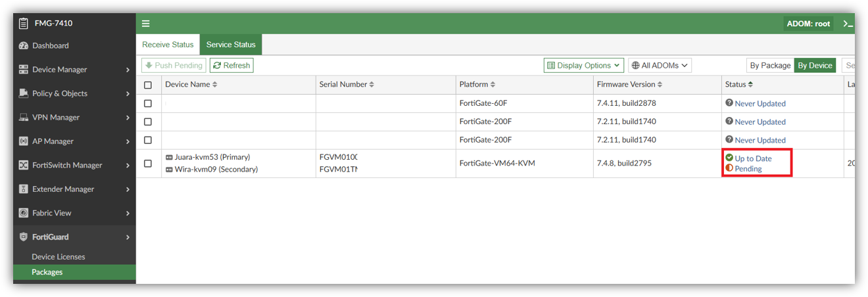Select the Service Status tab

(x=231, y=45)
